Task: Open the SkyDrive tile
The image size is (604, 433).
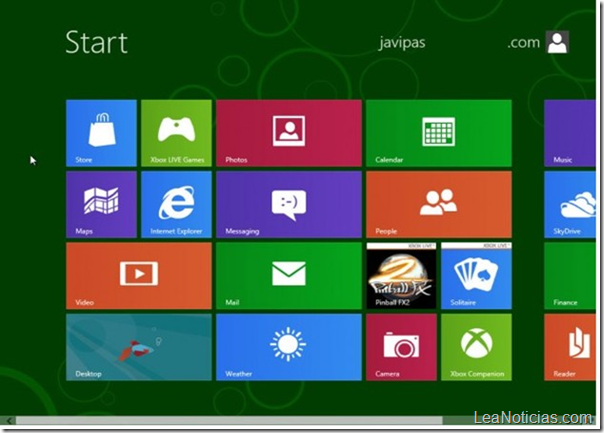Action: click(570, 205)
